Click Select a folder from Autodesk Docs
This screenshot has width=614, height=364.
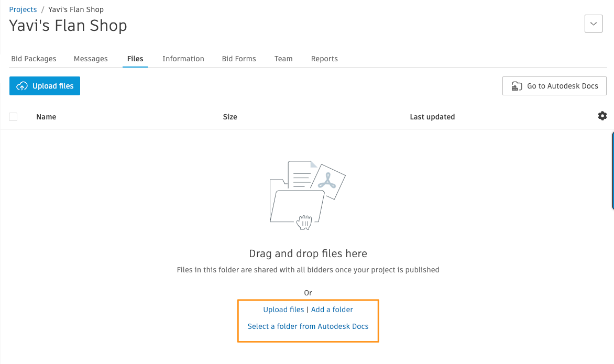click(308, 326)
